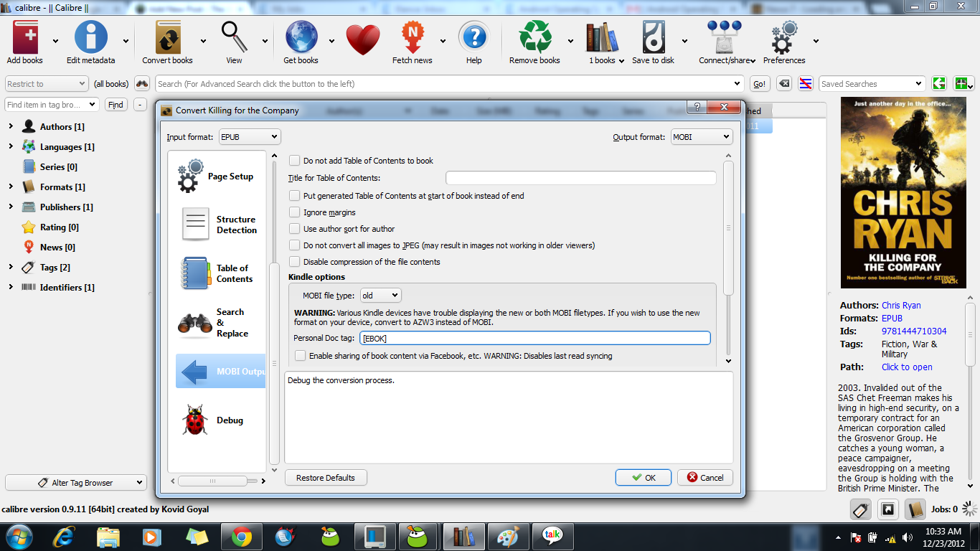This screenshot has width=980, height=551.
Task: Click the Add books icon
Action: (x=25, y=38)
